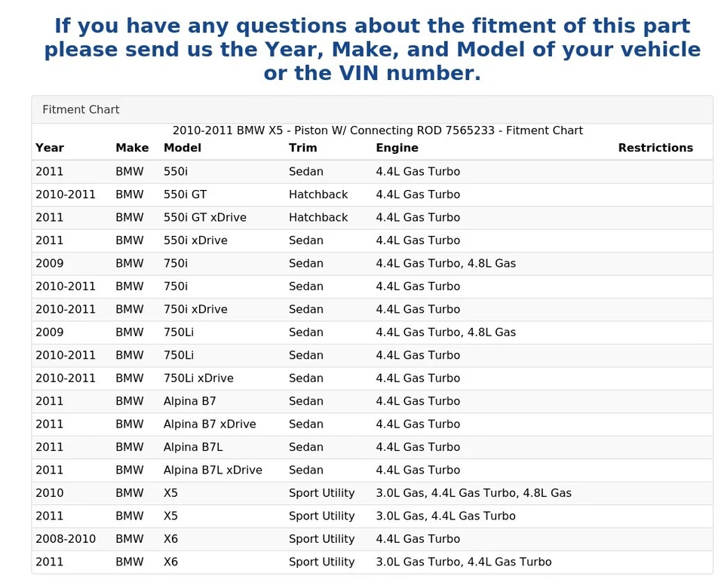Select the fitment chart caption mentioning 7565233

point(378,130)
